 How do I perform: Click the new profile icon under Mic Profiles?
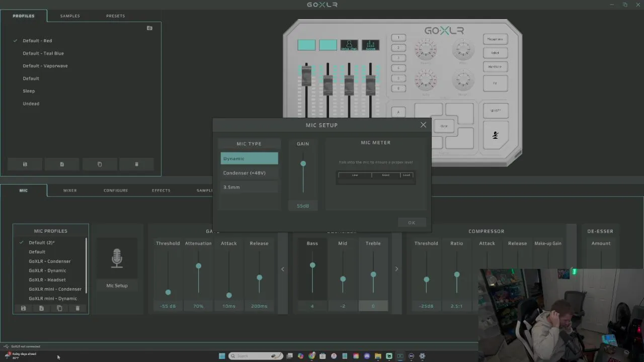41,308
